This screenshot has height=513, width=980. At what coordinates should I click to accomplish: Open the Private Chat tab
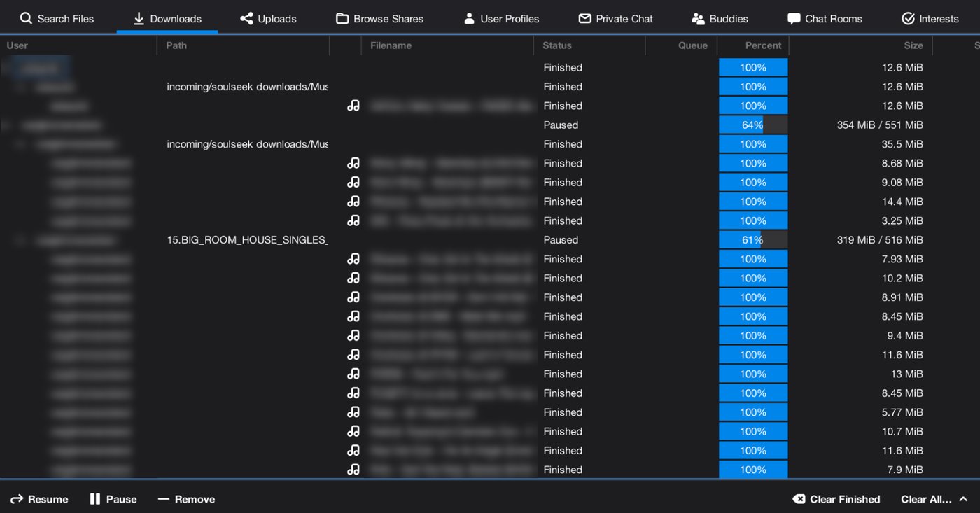[615, 19]
